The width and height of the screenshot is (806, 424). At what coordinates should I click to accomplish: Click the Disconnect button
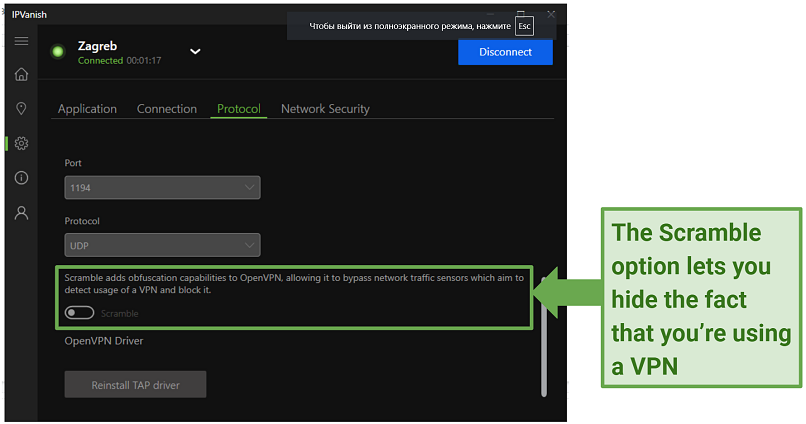tap(505, 52)
